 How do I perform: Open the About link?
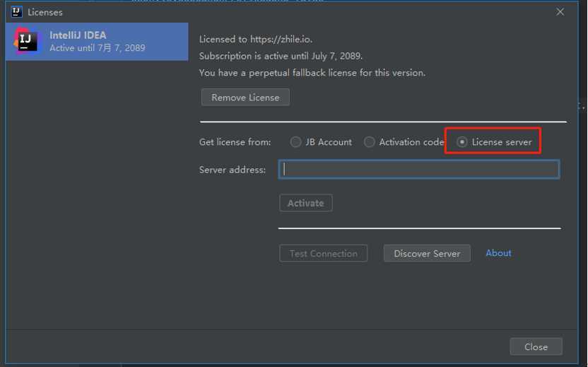point(498,253)
